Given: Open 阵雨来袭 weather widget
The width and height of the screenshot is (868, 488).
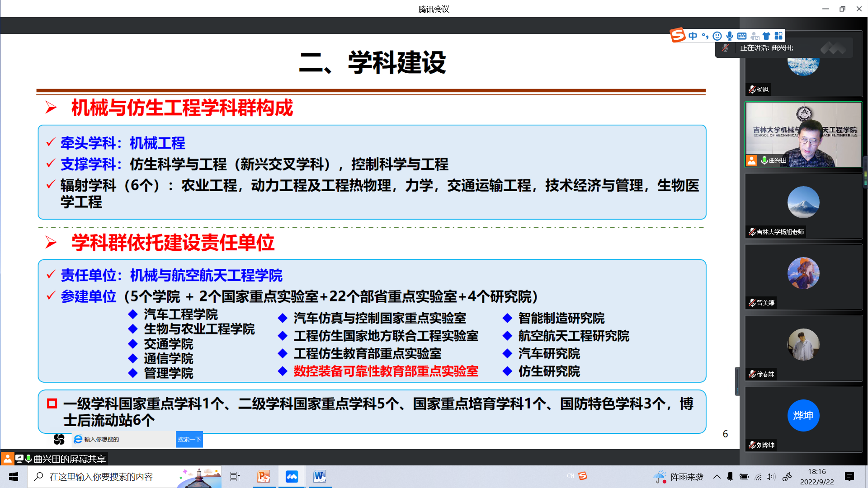Looking at the screenshot, I should click(679, 477).
